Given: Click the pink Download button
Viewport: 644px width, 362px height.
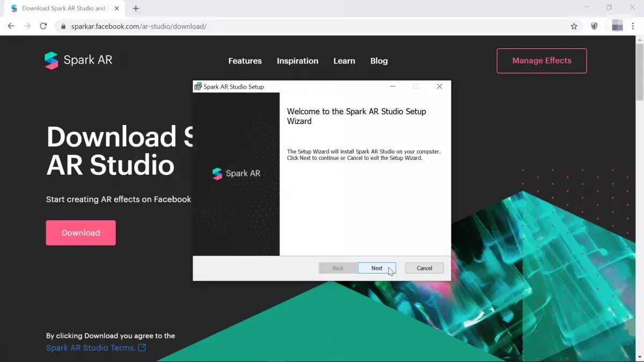Looking at the screenshot, I should [80, 233].
